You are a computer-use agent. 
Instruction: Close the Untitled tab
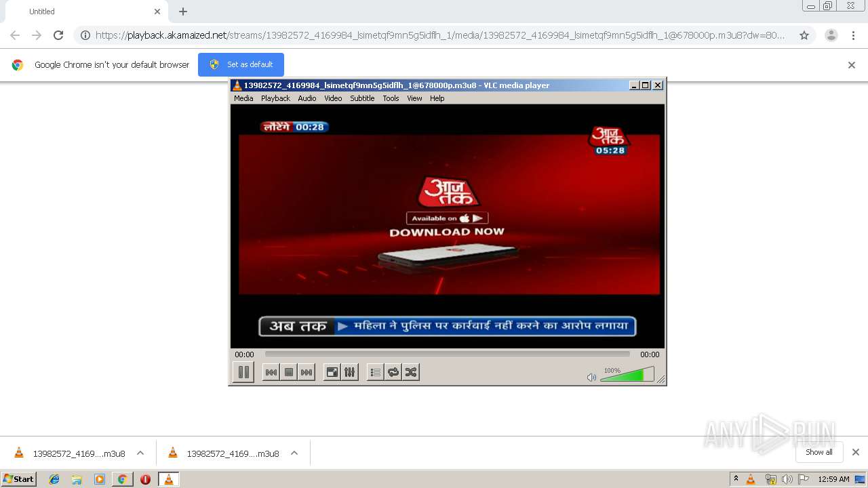[x=157, y=12]
